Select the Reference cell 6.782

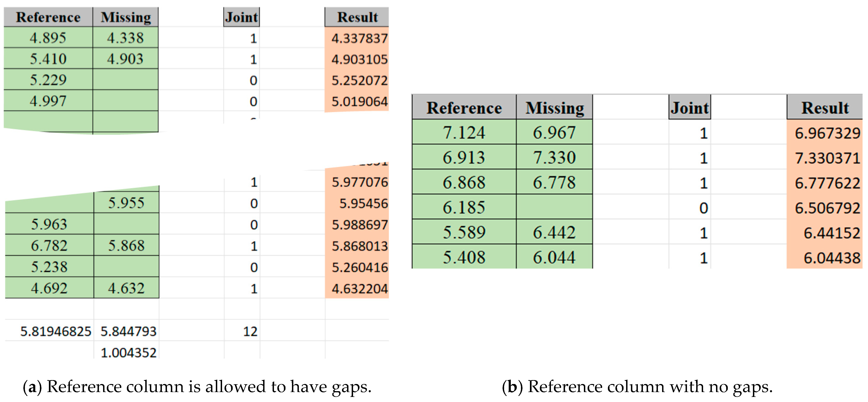pyautogui.click(x=49, y=245)
